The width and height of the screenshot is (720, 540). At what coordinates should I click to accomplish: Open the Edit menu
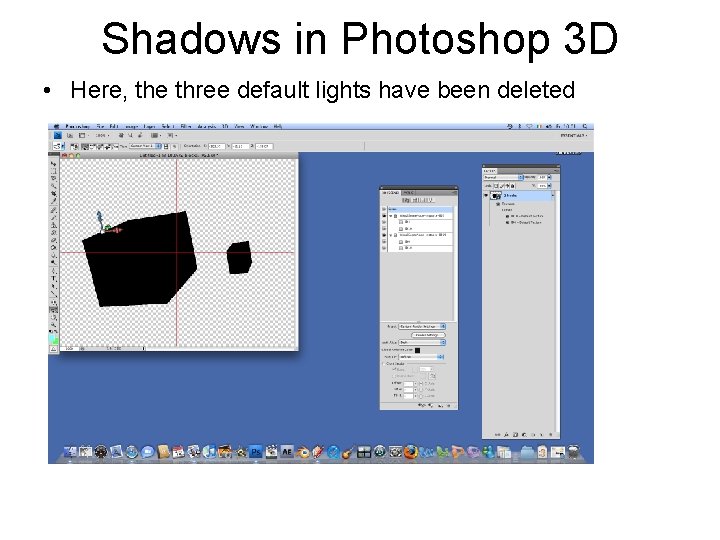114,126
